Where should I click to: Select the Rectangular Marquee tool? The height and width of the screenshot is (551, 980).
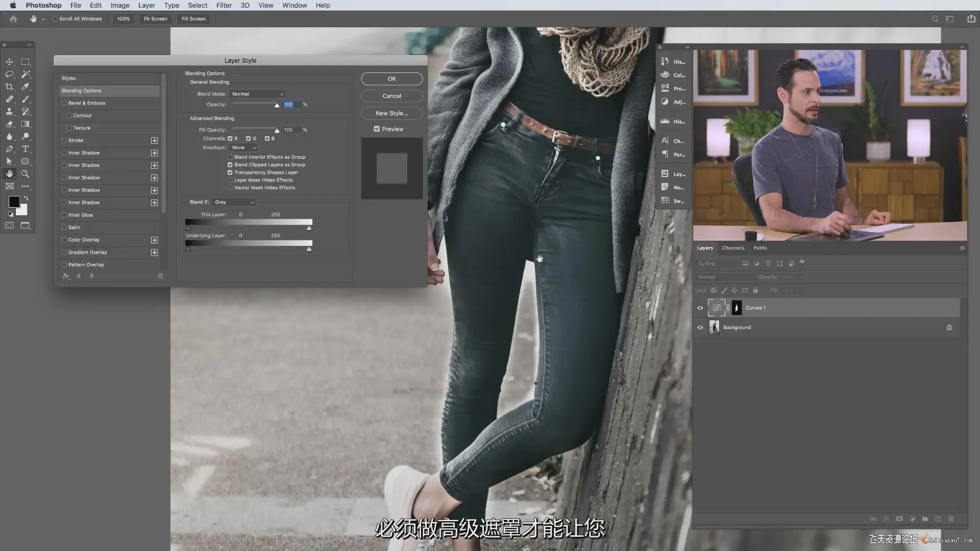tap(25, 62)
